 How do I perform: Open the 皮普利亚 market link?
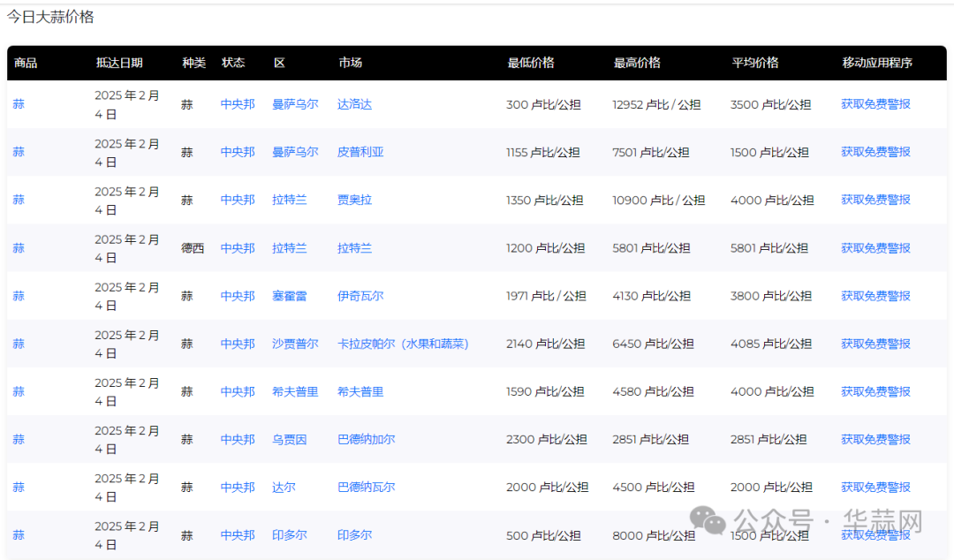coord(360,152)
